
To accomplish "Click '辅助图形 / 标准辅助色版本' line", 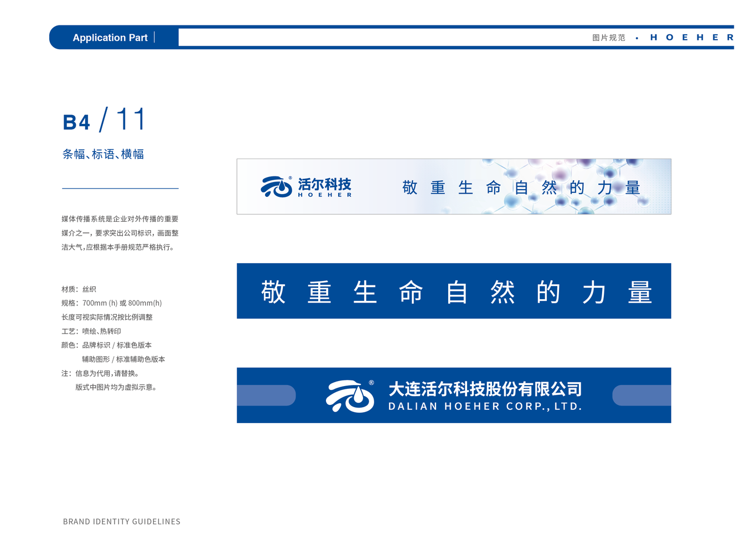I will 123,360.
